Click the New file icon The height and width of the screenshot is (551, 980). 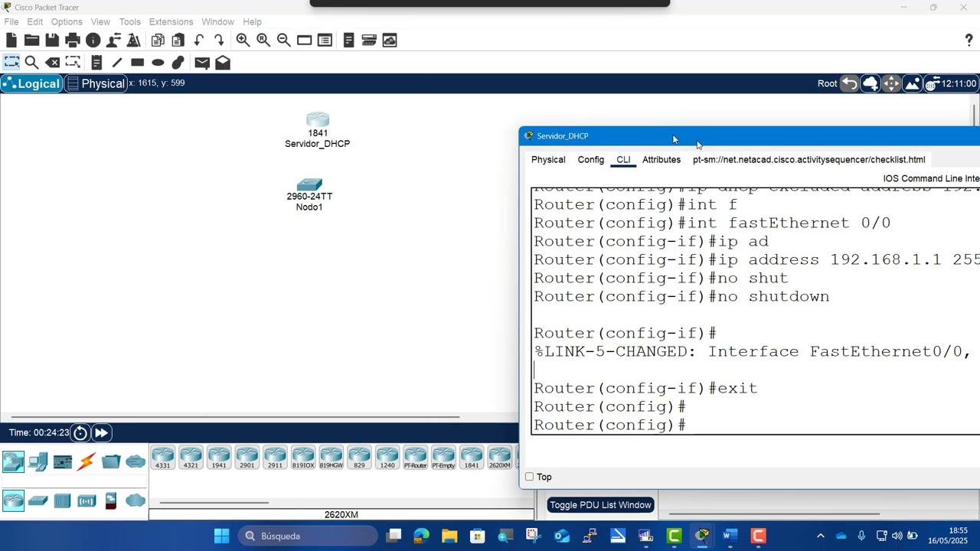[x=11, y=41]
